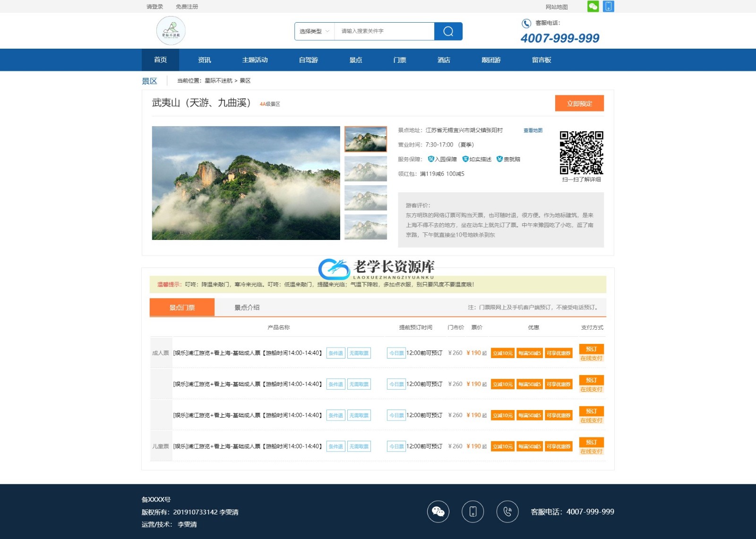
Task: Click the footer mobile phone circle icon
Action: click(x=472, y=512)
